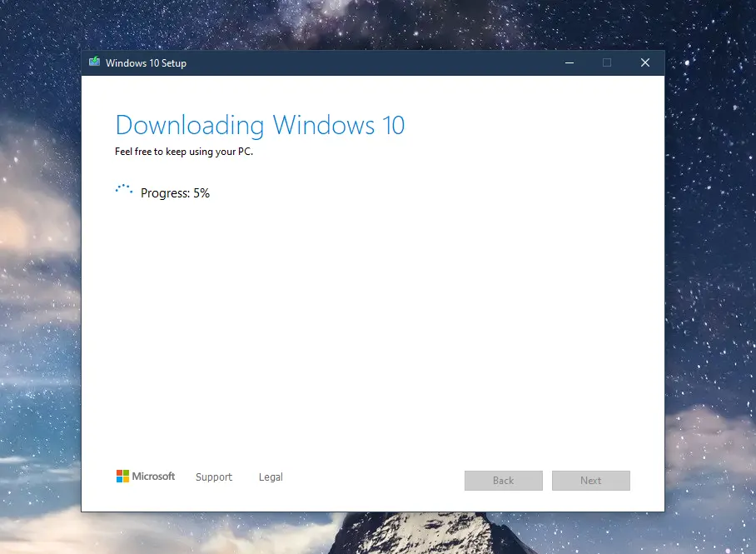Click the "Windows 10 Setup" title text
Image resolution: width=756 pixels, height=554 pixels.
(x=146, y=63)
